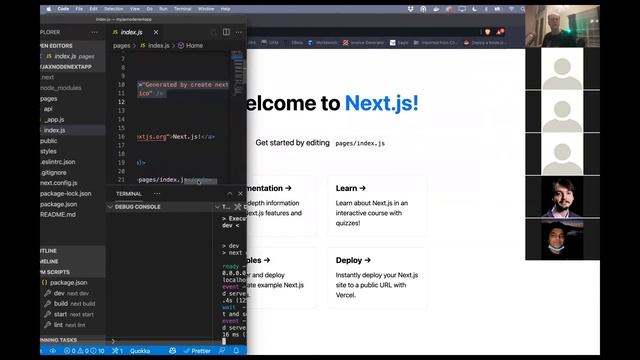Open the Help menu

(x=225, y=9)
